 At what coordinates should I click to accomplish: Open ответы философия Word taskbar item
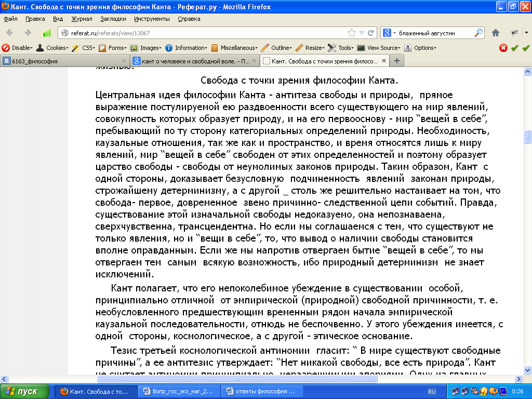262,391
